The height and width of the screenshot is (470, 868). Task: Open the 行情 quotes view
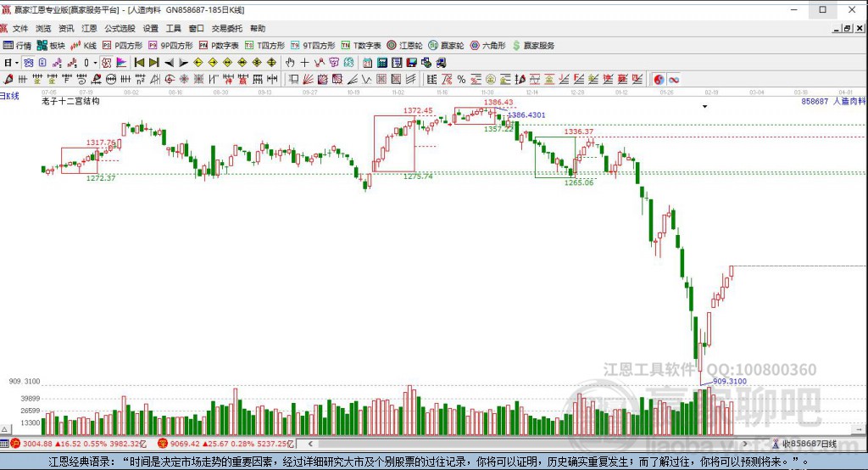(17, 46)
